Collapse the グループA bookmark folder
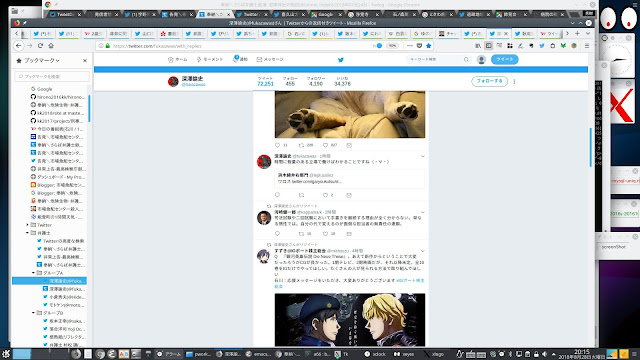The image size is (640, 360). coord(33,273)
